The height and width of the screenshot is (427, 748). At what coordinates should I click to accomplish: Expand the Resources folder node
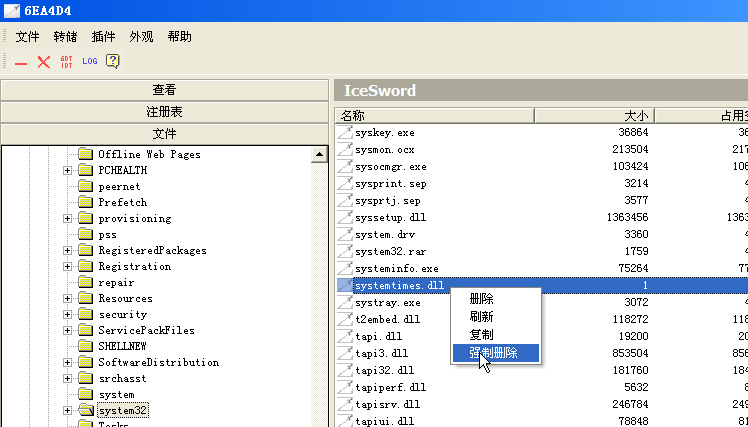67,299
